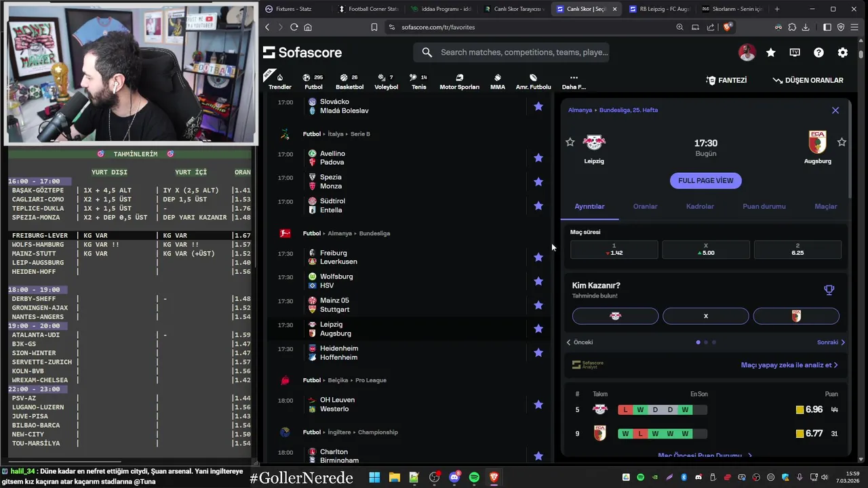This screenshot has height=488, width=868.
Task: Click the FULL PAGE VİEW button
Action: click(706, 180)
